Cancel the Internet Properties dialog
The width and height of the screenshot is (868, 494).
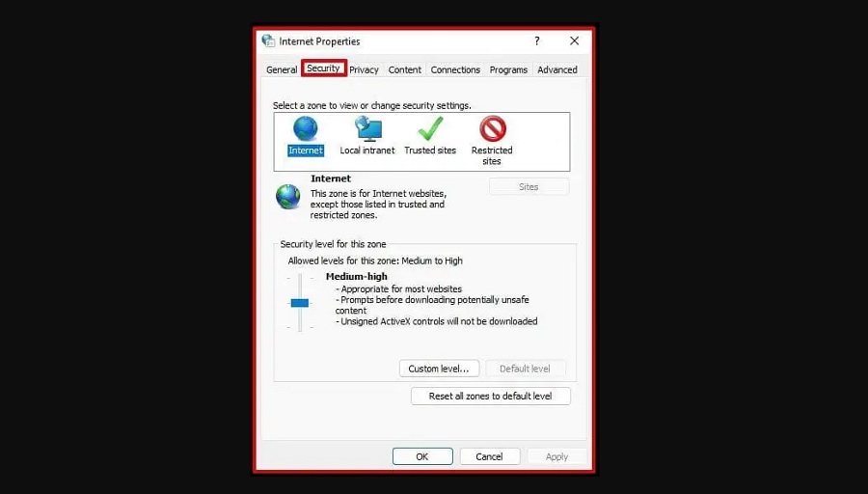point(489,456)
